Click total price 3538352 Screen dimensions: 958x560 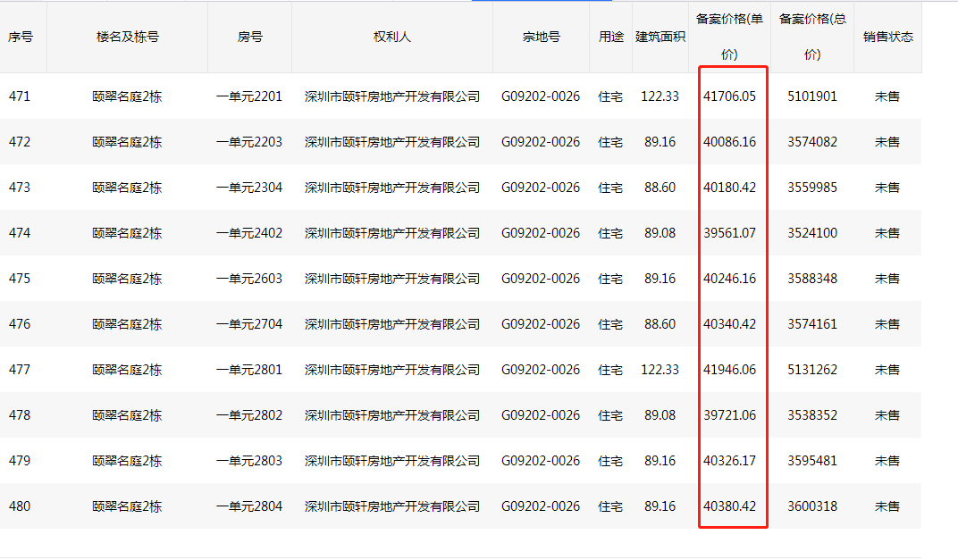812,415
